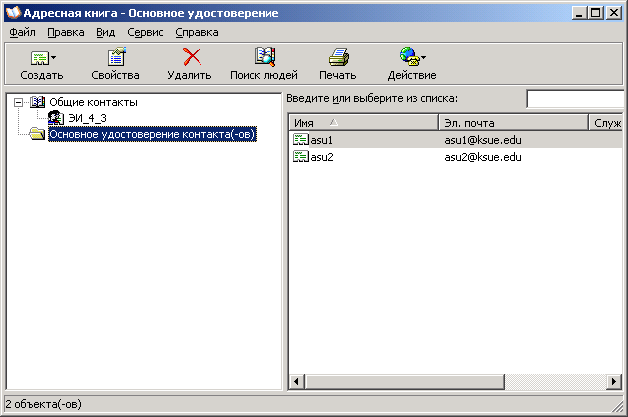The height and width of the screenshot is (417, 628).
Task: Click the horizontal scrollbar right arrow
Action: (x=614, y=381)
